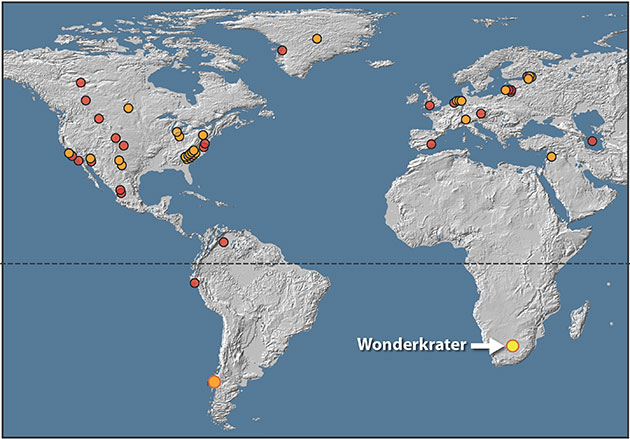Click the white arrow pointing to Wonderkrater

pyautogui.click(x=487, y=346)
